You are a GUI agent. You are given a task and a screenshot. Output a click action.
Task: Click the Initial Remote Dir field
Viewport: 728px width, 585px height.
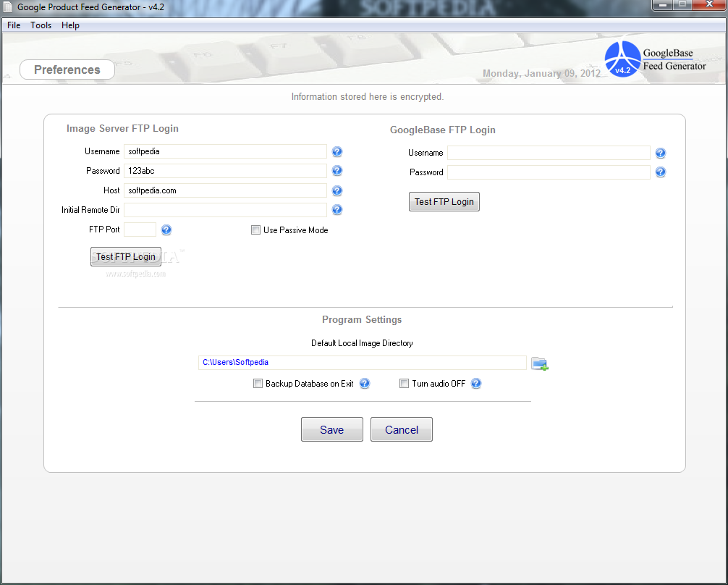[x=225, y=209]
